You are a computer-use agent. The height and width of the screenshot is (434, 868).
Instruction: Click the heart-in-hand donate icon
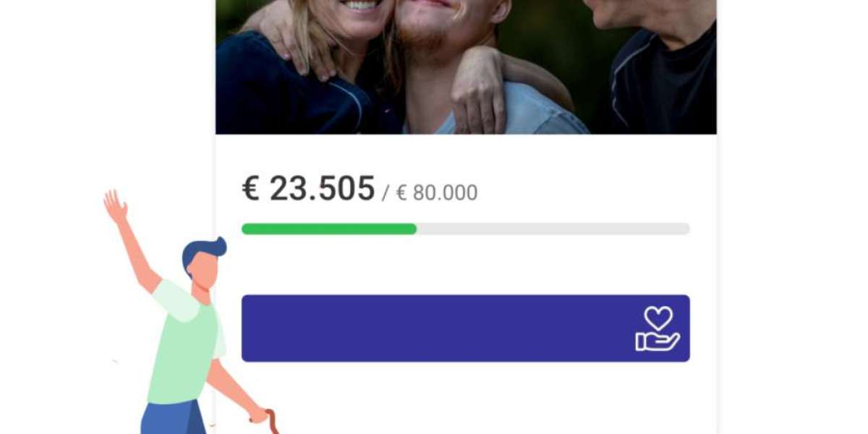[658, 328]
